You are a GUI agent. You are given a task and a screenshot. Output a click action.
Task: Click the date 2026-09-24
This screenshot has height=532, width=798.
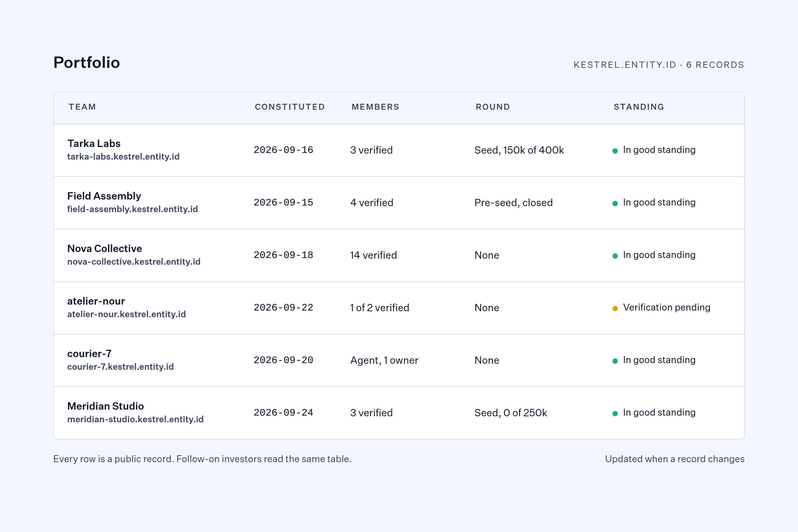pos(283,413)
